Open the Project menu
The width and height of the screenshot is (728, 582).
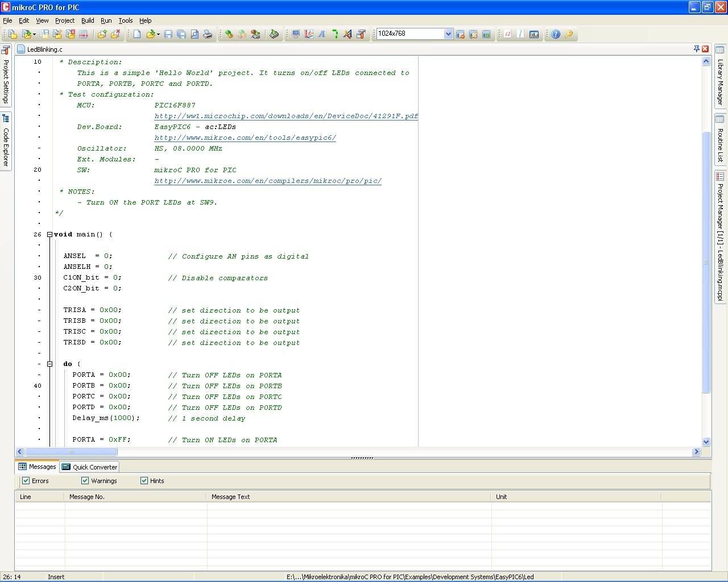[65, 20]
